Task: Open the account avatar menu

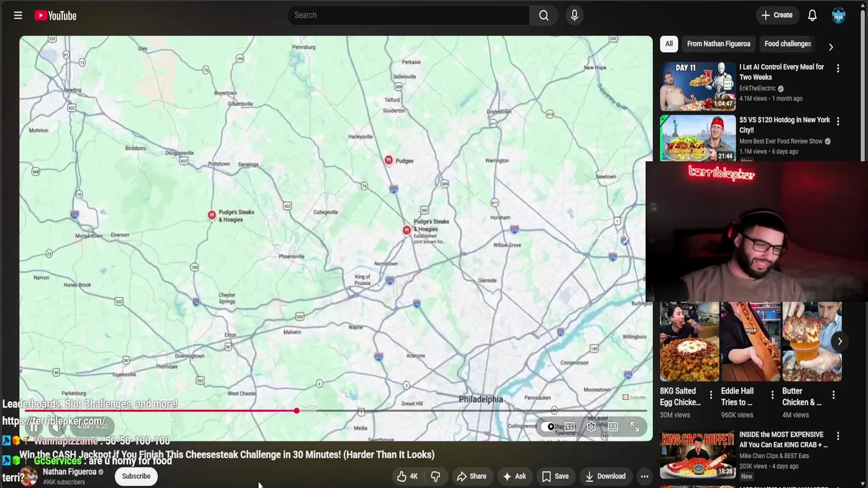Action: pyautogui.click(x=839, y=15)
